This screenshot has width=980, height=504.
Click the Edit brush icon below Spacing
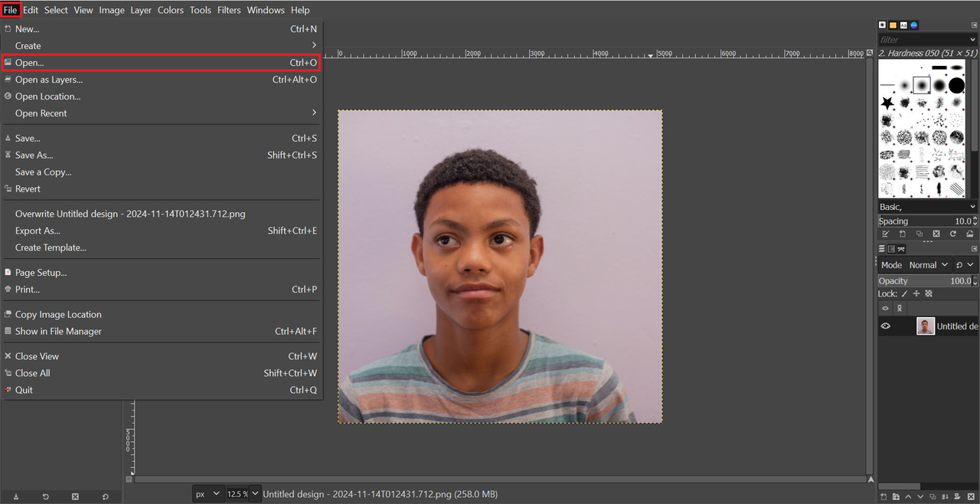coord(886,234)
